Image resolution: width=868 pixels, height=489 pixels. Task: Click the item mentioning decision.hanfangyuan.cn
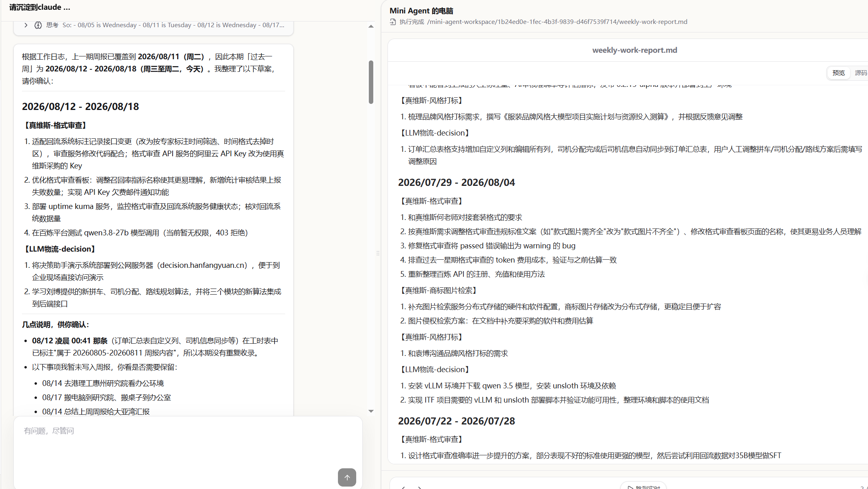point(156,271)
